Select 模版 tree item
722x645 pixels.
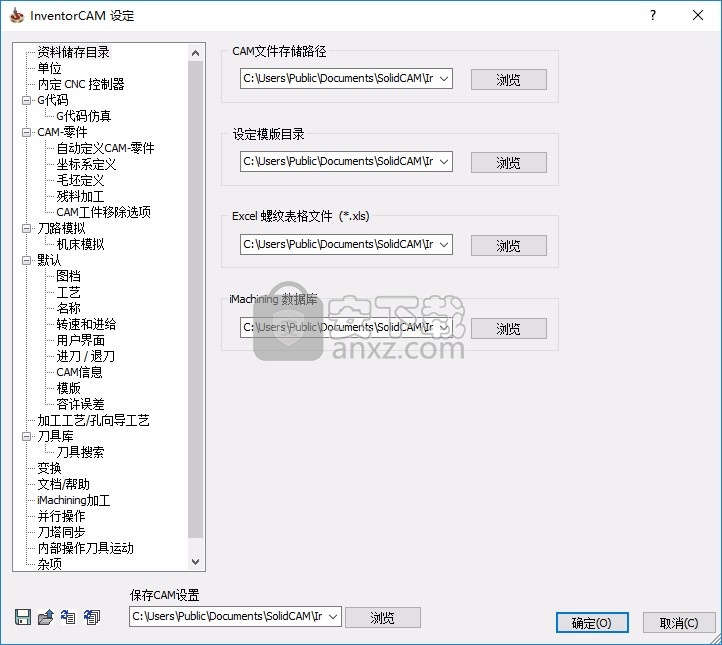click(x=68, y=388)
